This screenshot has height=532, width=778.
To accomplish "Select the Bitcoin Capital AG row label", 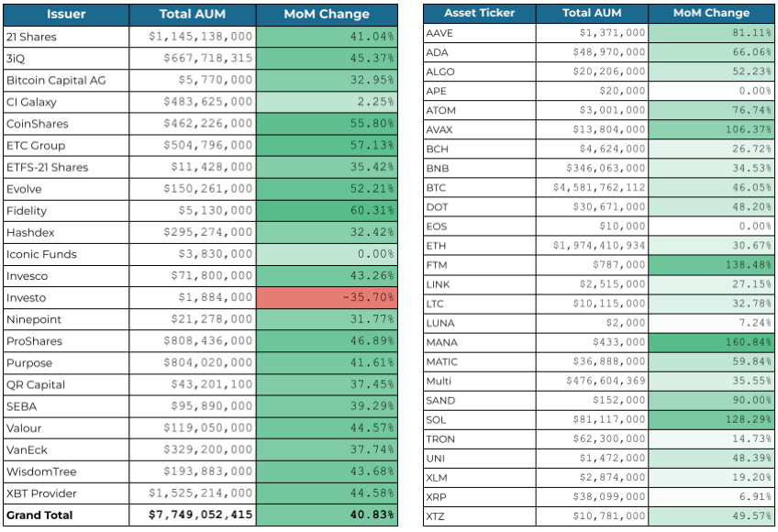I will pyautogui.click(x=66, y=81).
